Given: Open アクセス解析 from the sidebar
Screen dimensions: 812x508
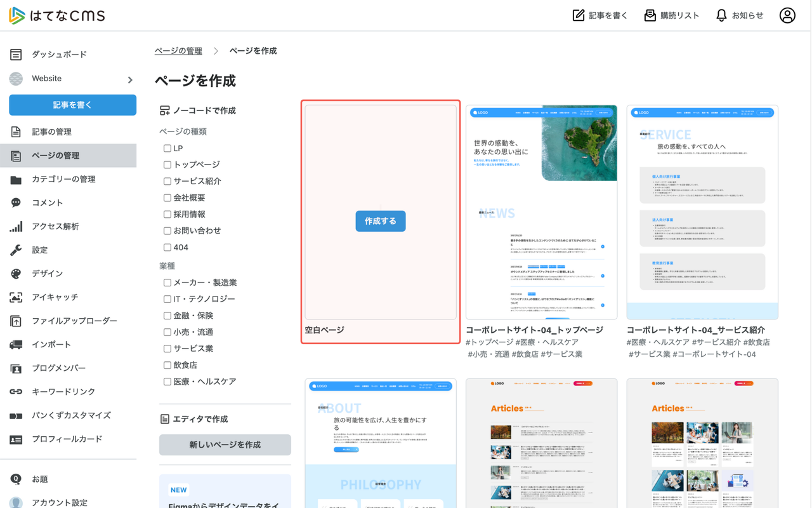Looking at the screenshot, I should tap(54, 226).
